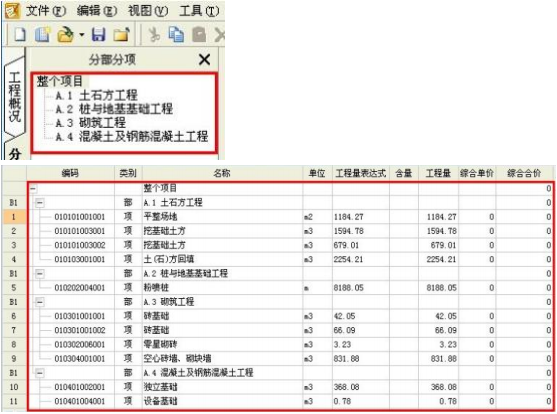
Task: Click the yellow folder icon beside Save
Action: [121, 35]
